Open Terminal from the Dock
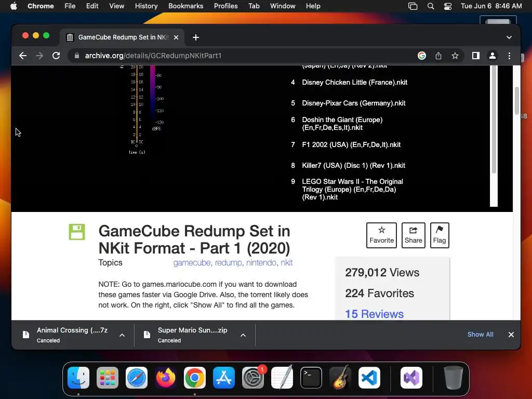The image size is (532, 399). coord(311,378)
